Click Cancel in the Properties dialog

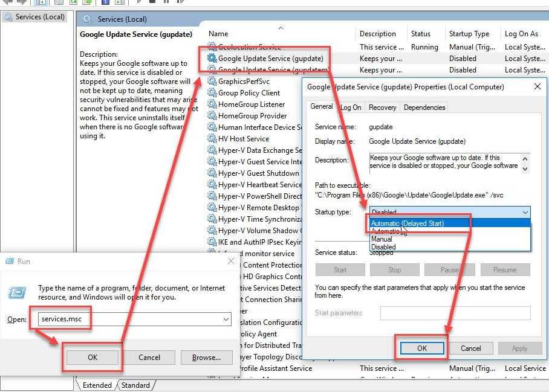[x=470, y=349]
